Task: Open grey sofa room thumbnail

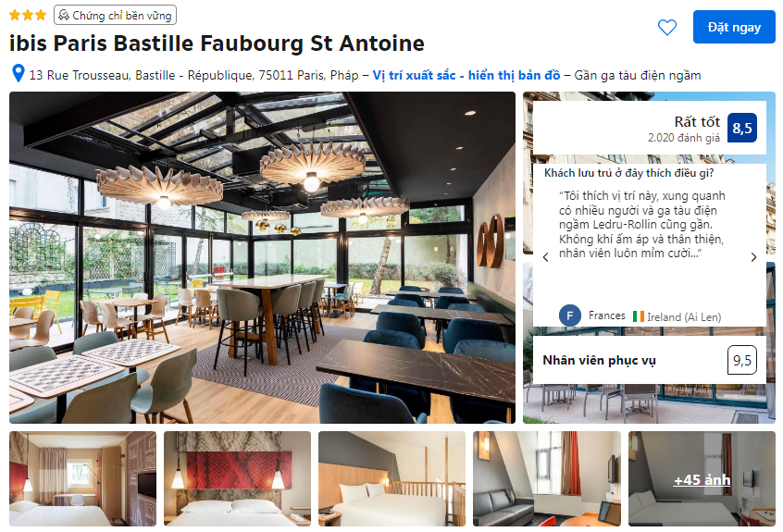Action: click(x=547, y=479)
